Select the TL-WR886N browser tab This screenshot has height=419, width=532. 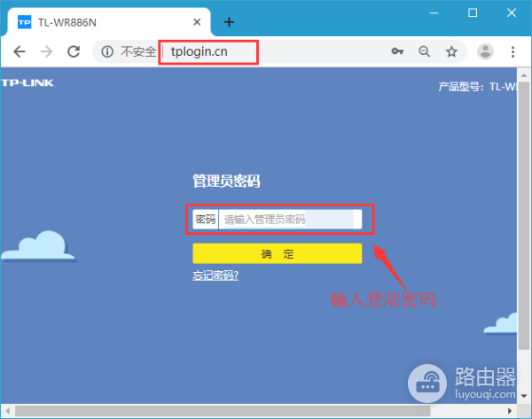click(x=108, y=22)
